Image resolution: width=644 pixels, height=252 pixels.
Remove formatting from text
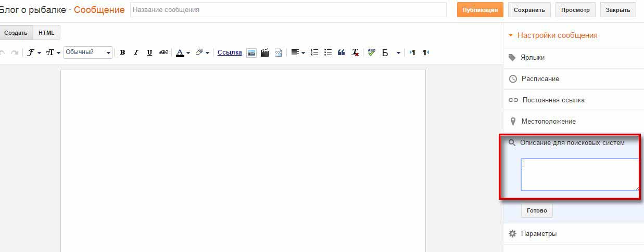pyautogui.click(x=355, y=52)
